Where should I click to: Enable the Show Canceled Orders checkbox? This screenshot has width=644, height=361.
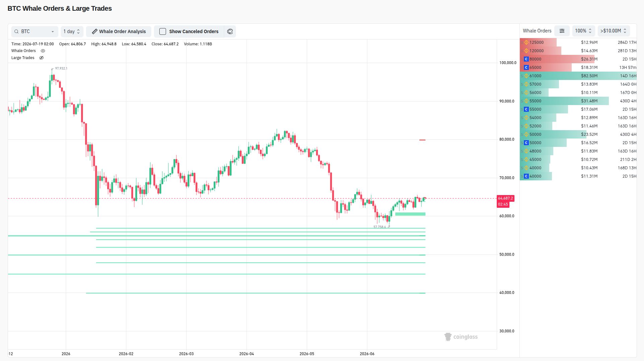(x=163, y=31)
